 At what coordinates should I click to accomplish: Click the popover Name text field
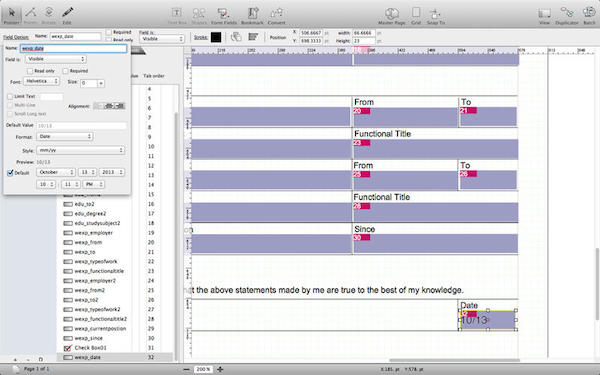[x=73, y=48]
